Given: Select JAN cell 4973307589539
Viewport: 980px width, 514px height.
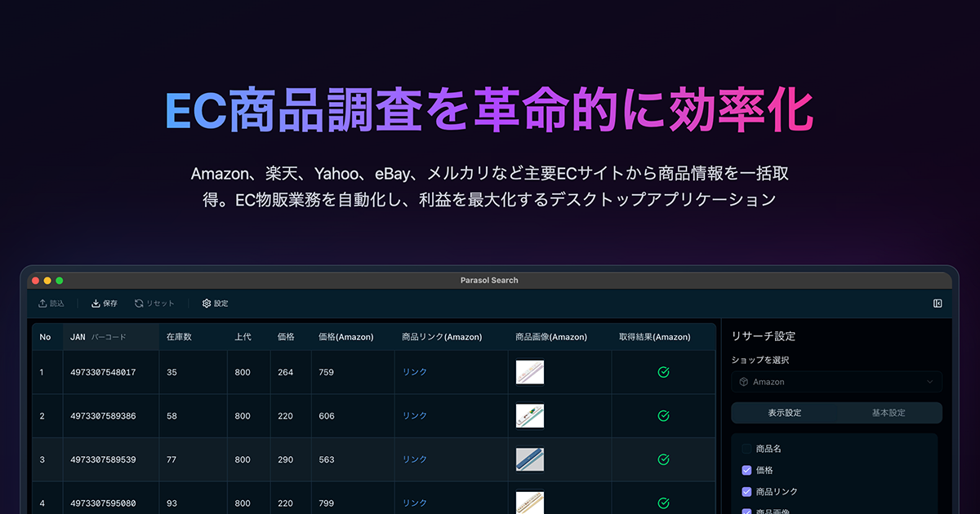Looking at the screenshot, I should click(x=111, y=459).
